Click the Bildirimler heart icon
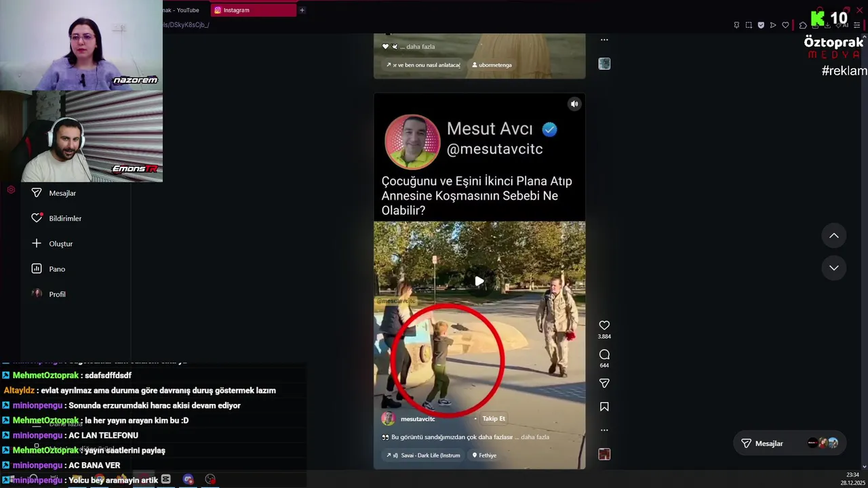The image size is (868, 488). click(37, 218)
